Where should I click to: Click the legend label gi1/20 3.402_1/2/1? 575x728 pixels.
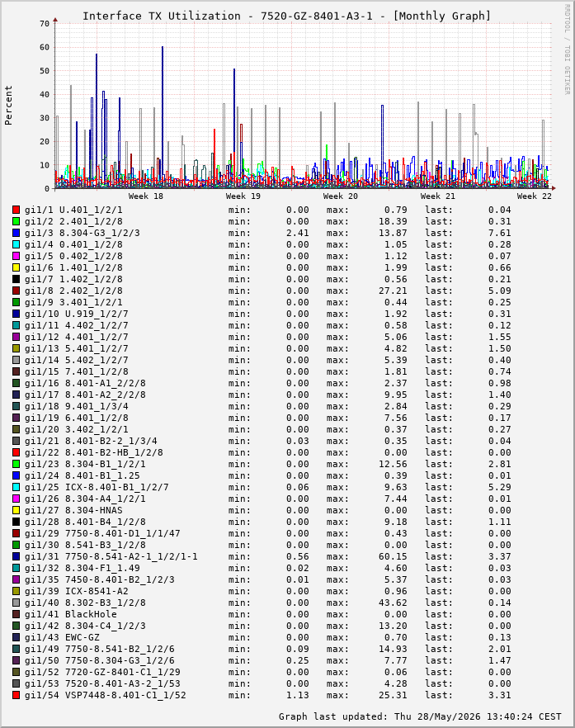(77, 430)
